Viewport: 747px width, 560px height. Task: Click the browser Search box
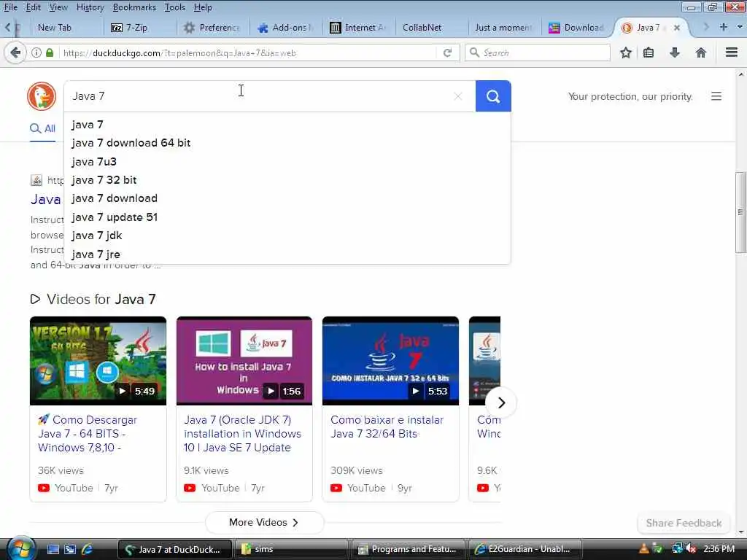pos(538,52)
